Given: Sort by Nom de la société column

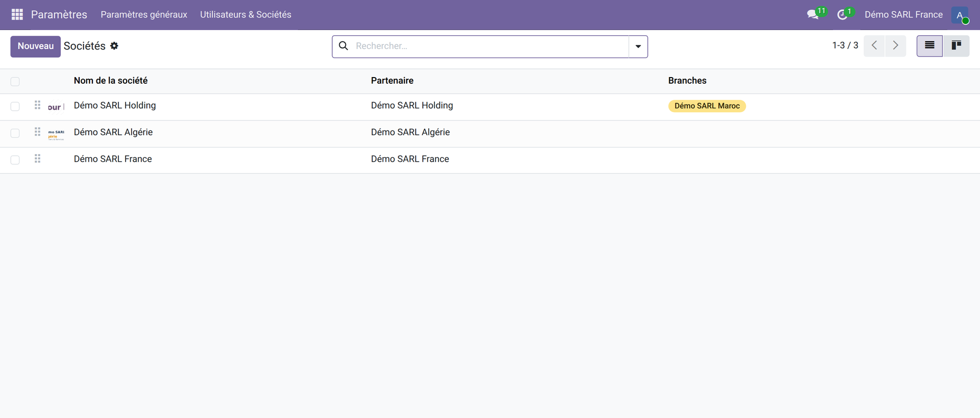Looking at the screenshot, I should (x=111, y=81).
